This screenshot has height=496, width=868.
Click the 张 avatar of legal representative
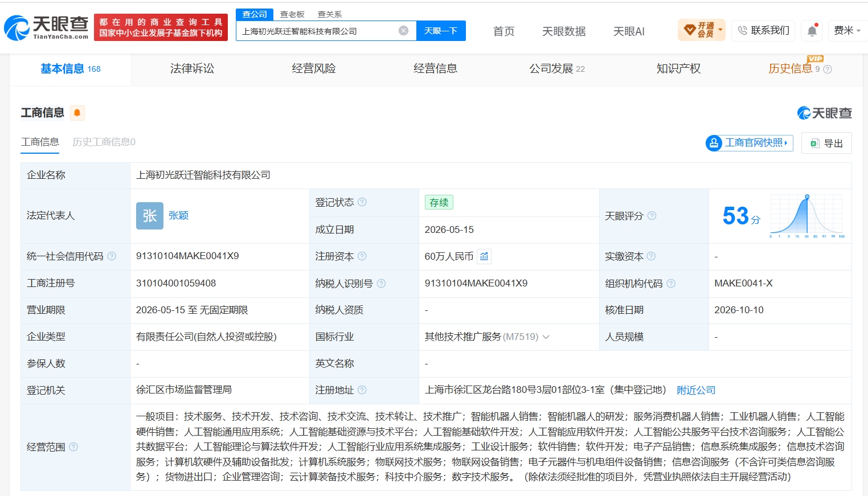pos(150,216)
